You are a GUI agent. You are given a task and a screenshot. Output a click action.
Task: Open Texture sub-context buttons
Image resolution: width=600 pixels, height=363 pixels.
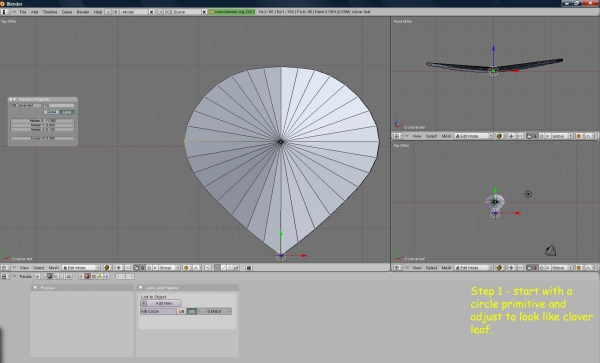tap(93, 276)
